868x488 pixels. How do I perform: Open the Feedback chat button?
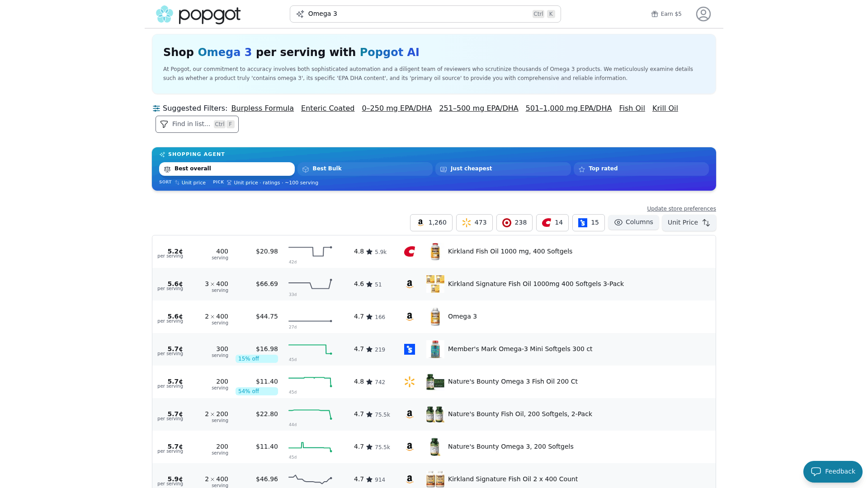click(833, 472)
